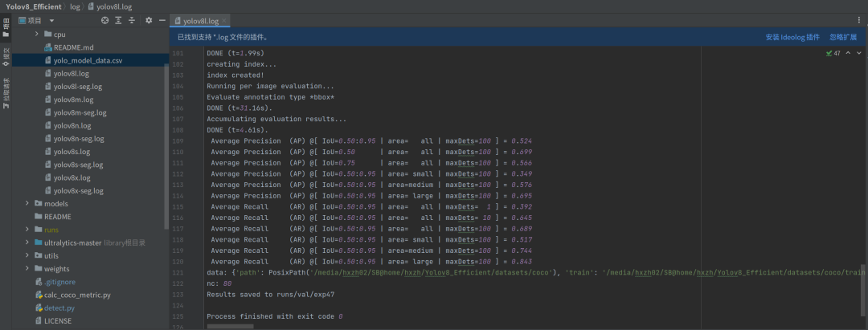Hide the project panel with minus icon

(x=162, y=20)
